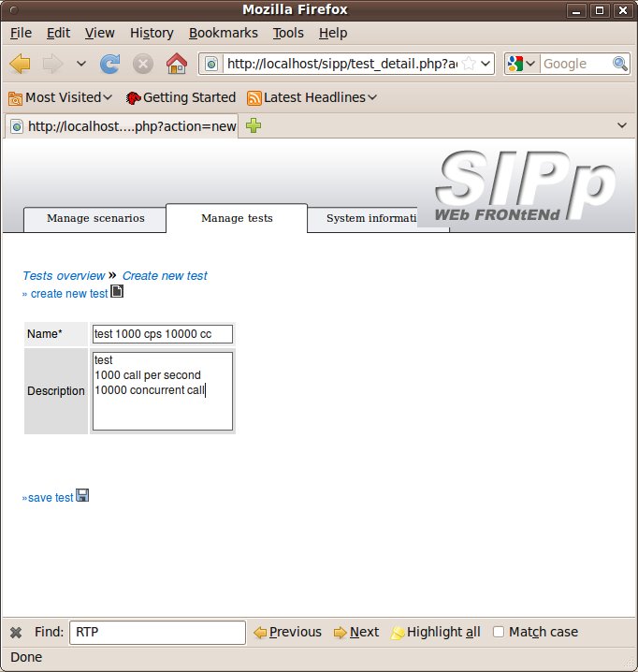Enable the Match case checkbox

pyautogui.click(x=499, y=632)
